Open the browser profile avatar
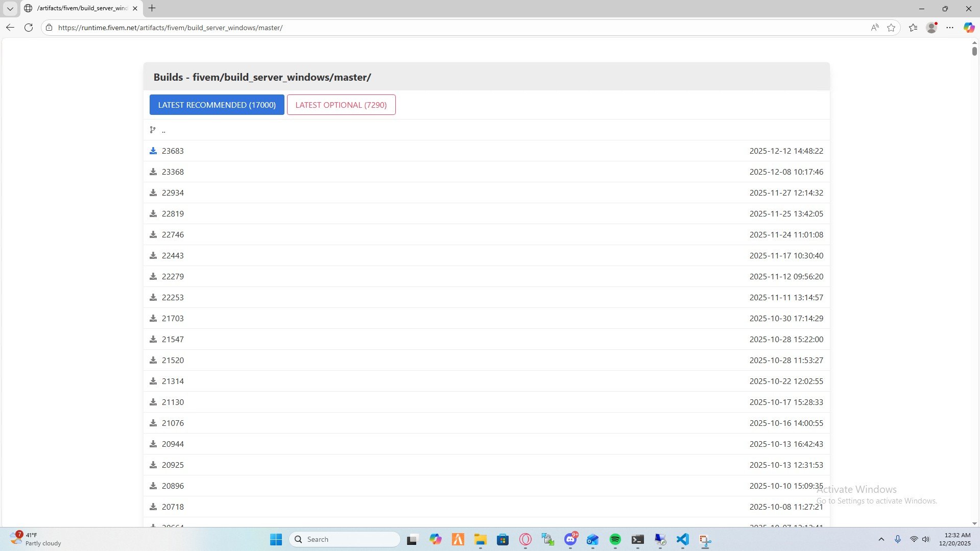980x551 pixels. coord(931,28)
